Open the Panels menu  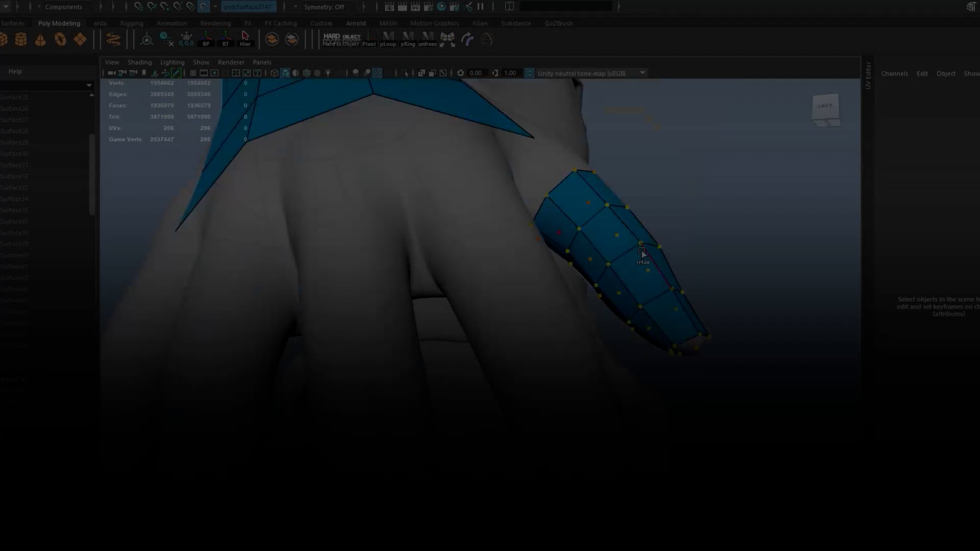262,62
